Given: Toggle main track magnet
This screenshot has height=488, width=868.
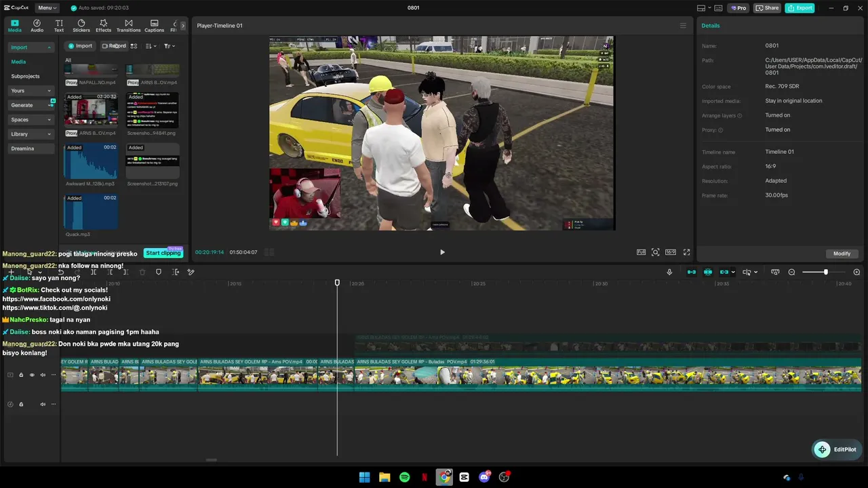Looking at the screenshot, I should [691, 272].
